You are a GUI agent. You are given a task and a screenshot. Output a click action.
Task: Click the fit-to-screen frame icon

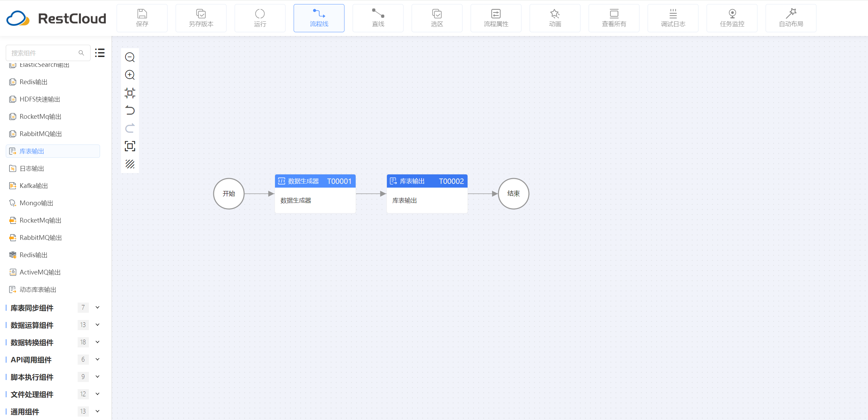tap(130, 146)
